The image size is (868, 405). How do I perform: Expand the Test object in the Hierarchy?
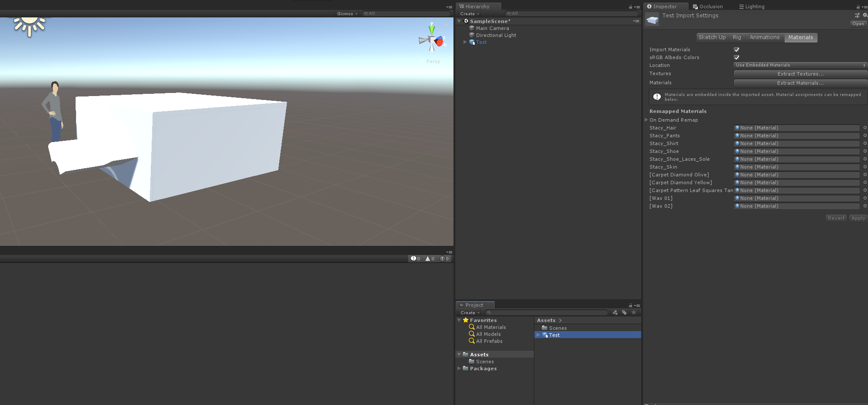point(465,42)
